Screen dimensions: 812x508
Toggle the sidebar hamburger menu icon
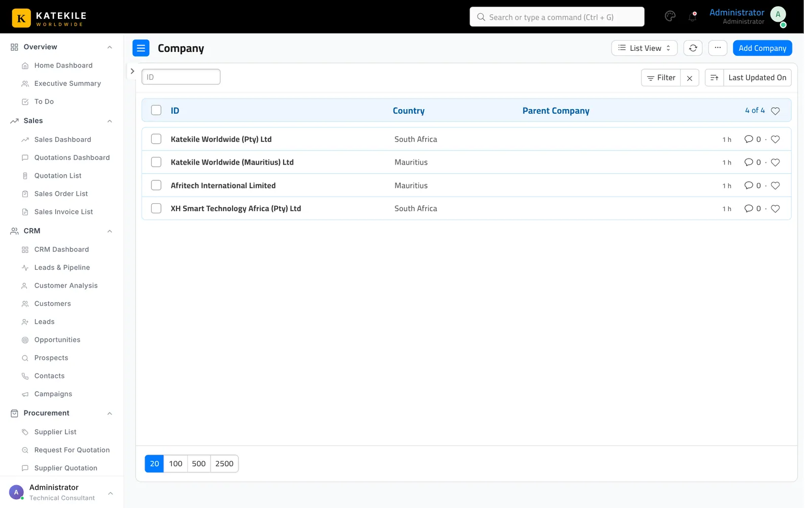(x=141, y=48)
